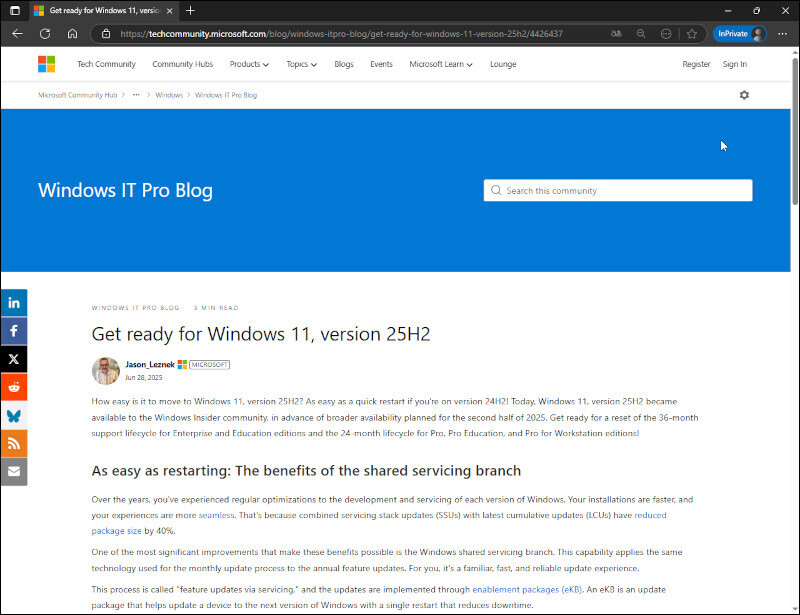Share the post via Facebook icon
The height and width of the screenshot is (615, 800).
tap(13, 331)
